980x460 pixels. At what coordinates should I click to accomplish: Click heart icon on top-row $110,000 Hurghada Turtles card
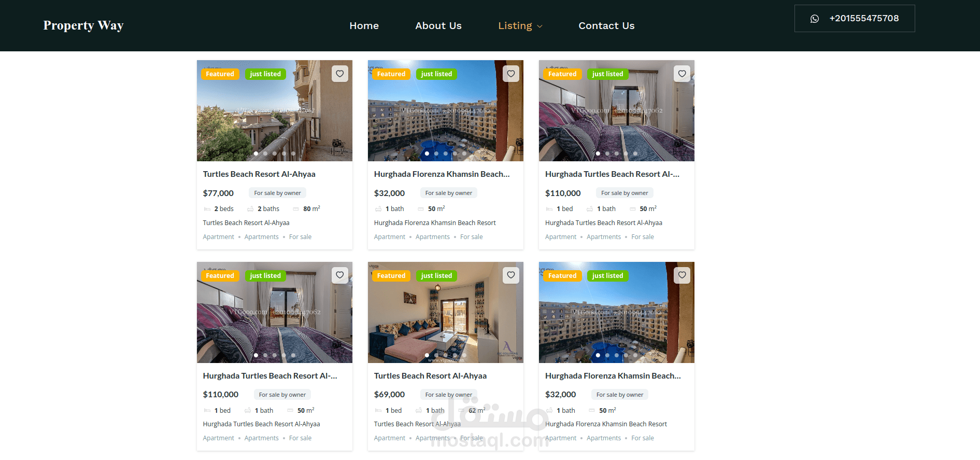(x=682, y=74)
